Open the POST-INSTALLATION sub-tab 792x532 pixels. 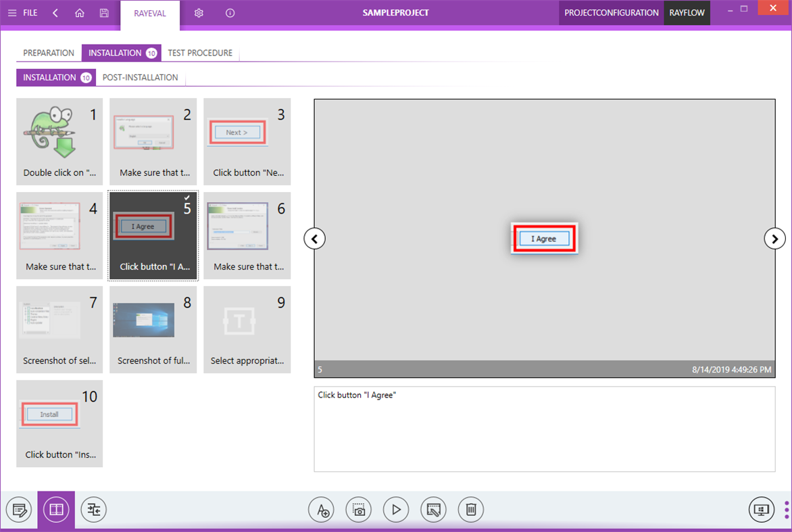(139, 77)
